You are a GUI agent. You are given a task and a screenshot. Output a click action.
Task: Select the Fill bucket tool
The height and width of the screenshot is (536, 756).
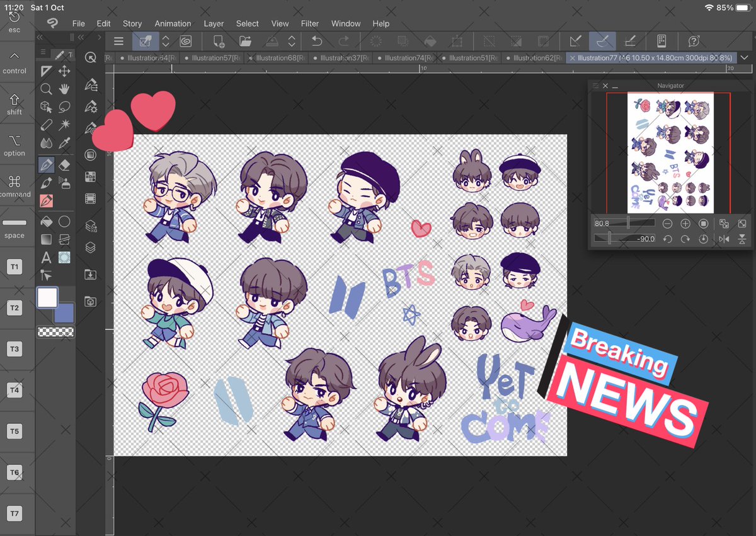tap(46, 222)
